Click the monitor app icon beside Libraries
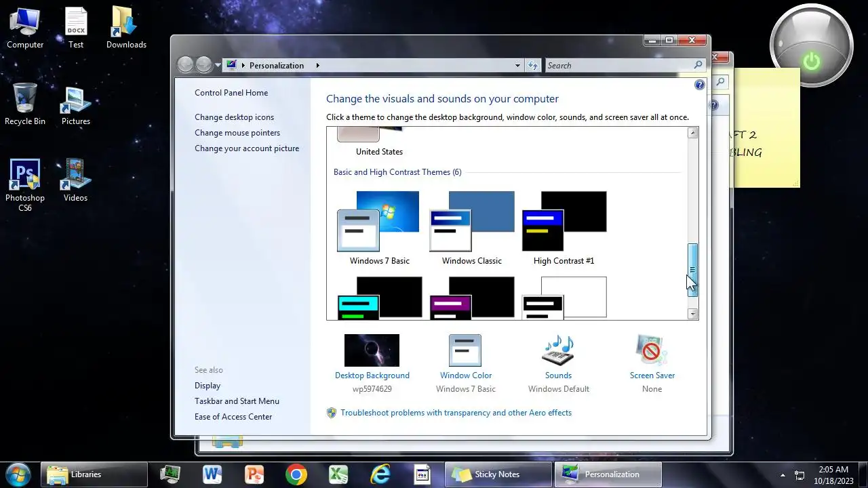Viewport: 868px width, 488px height. [x=170, y=474]
